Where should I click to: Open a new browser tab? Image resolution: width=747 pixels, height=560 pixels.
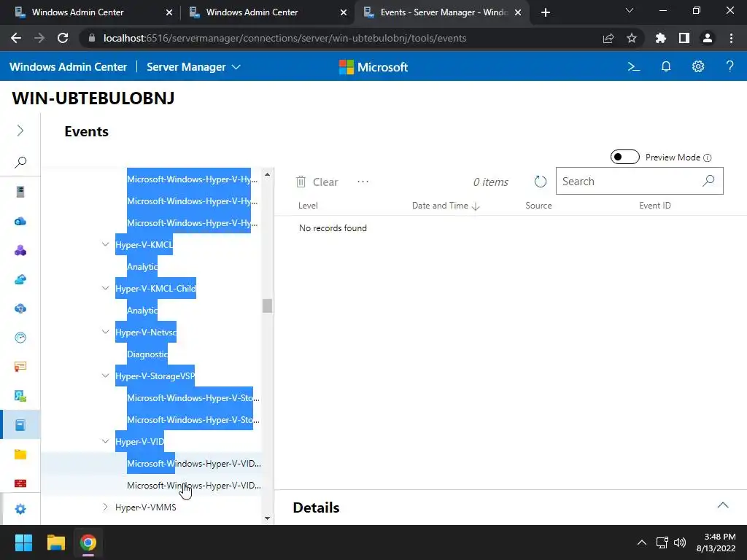(546, 12)
